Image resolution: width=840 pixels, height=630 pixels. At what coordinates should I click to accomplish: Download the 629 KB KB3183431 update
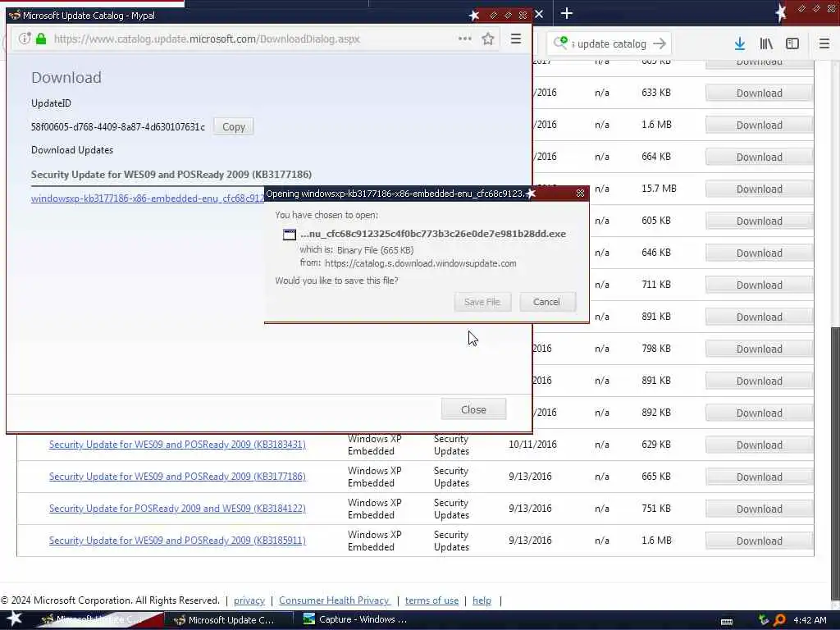[759, 445]
